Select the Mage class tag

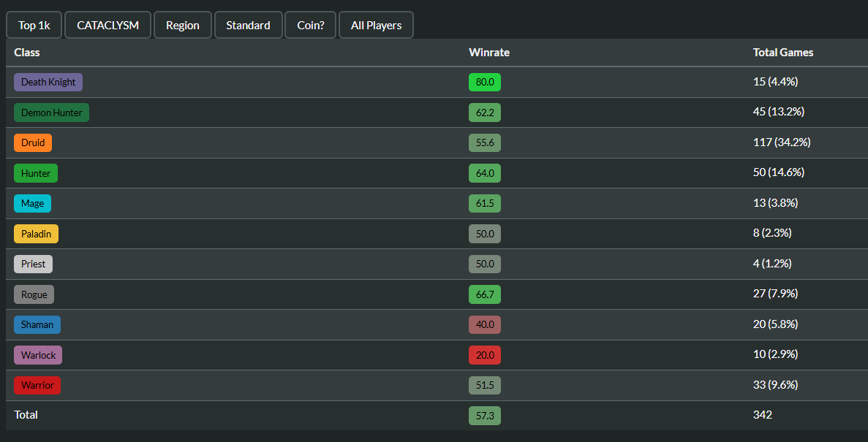32,203
